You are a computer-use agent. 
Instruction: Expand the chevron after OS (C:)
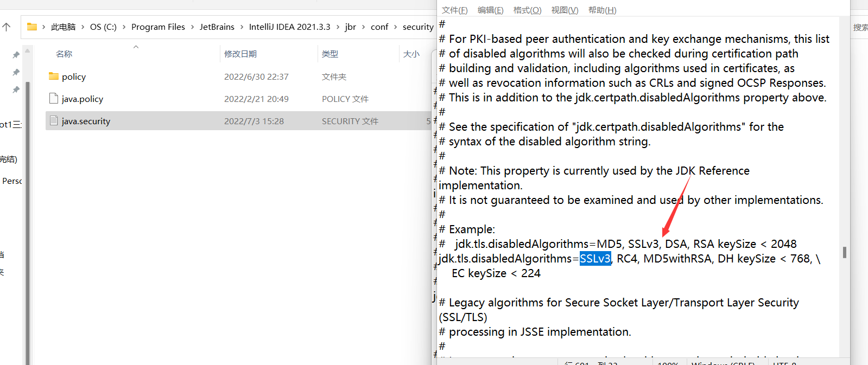124,27
